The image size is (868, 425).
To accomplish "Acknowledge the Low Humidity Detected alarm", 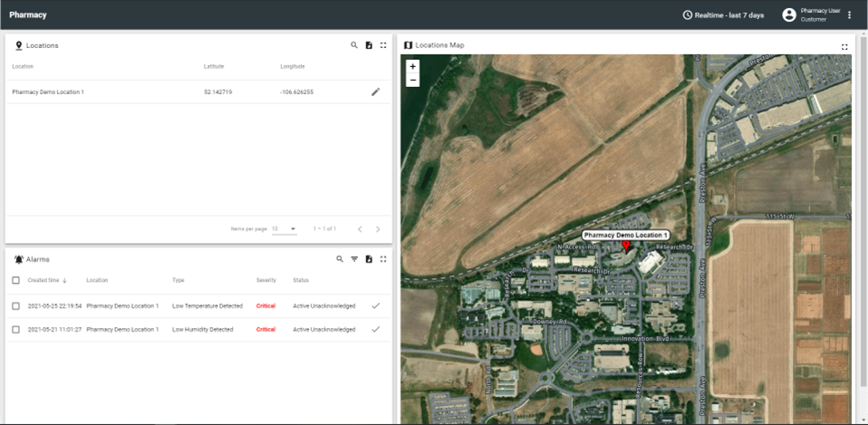I will point(376,329).
